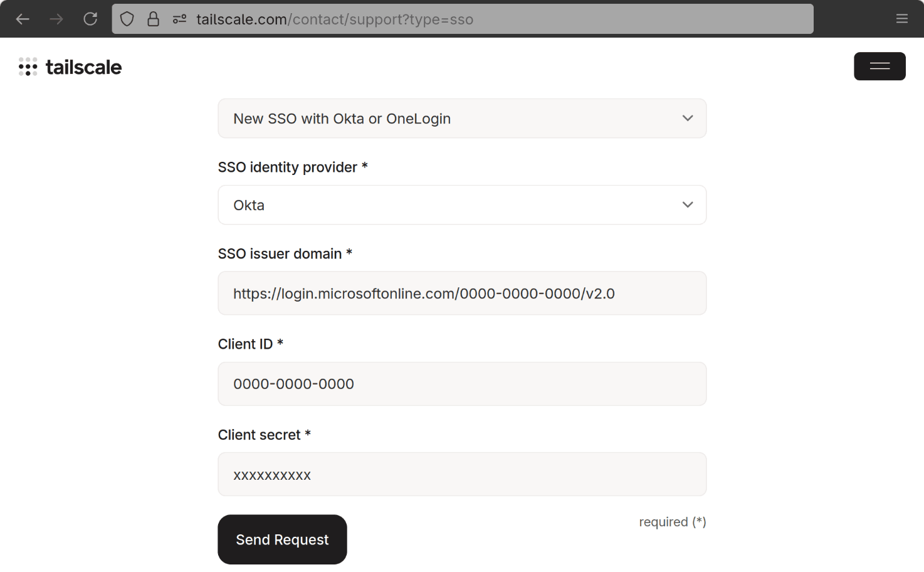Click the tracking protection shield icon
Viewport: 924px width, 572px height.
[x=127, y=19]
